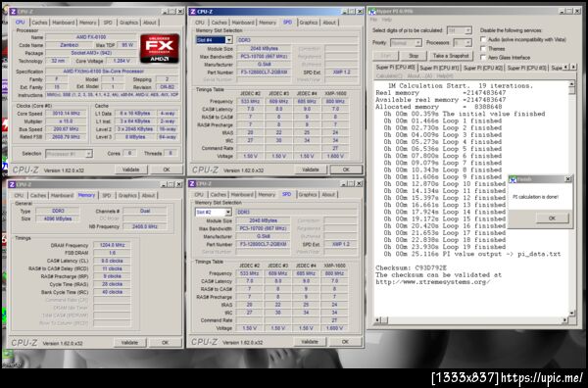Toggle the Themes checkbox in Super PI
588x388 pixels.
(x=483, y=48)
